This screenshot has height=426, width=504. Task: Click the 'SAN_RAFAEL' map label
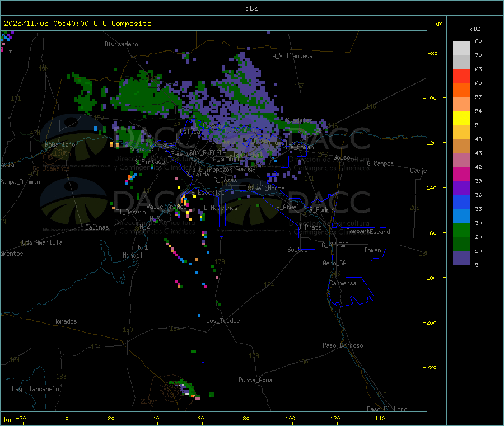(x=206, y=153)
